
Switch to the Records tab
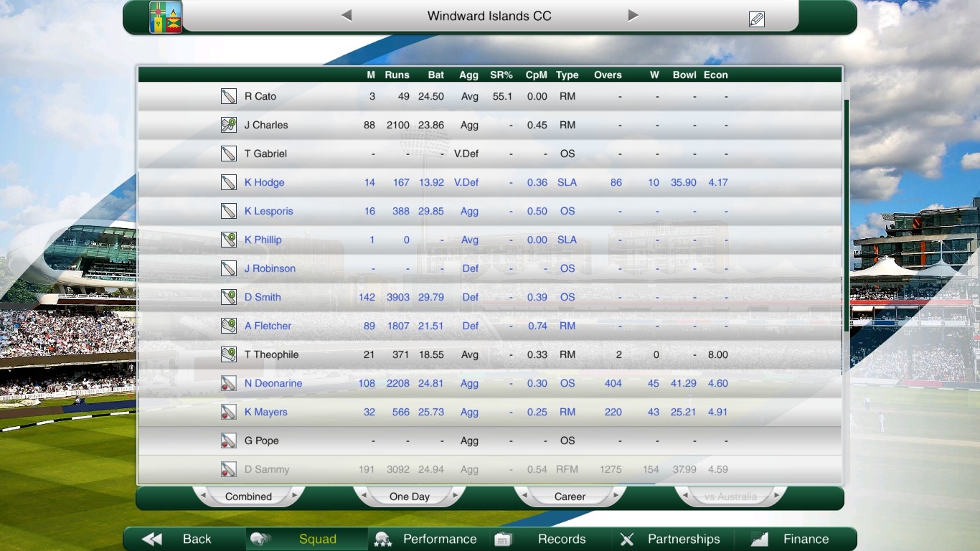550,540
